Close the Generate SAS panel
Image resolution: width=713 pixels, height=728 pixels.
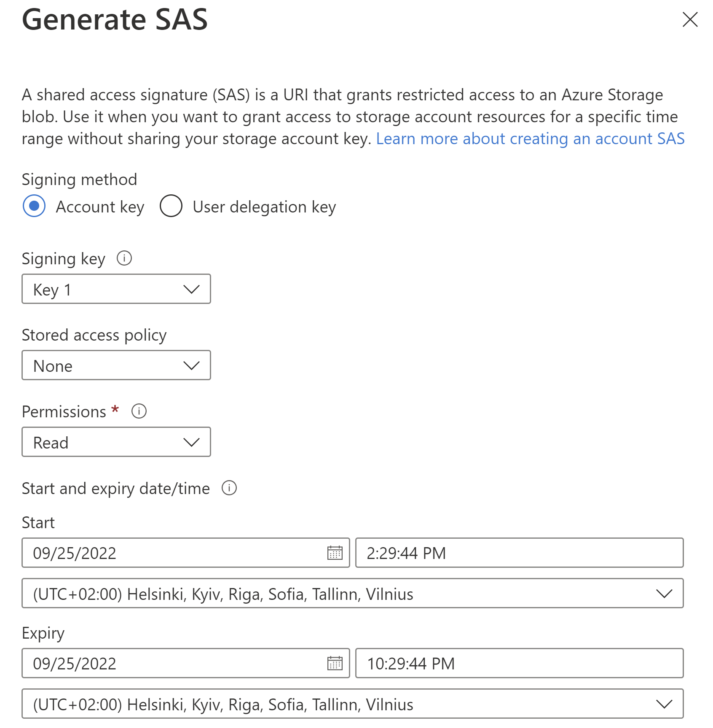tap(690, 19)
